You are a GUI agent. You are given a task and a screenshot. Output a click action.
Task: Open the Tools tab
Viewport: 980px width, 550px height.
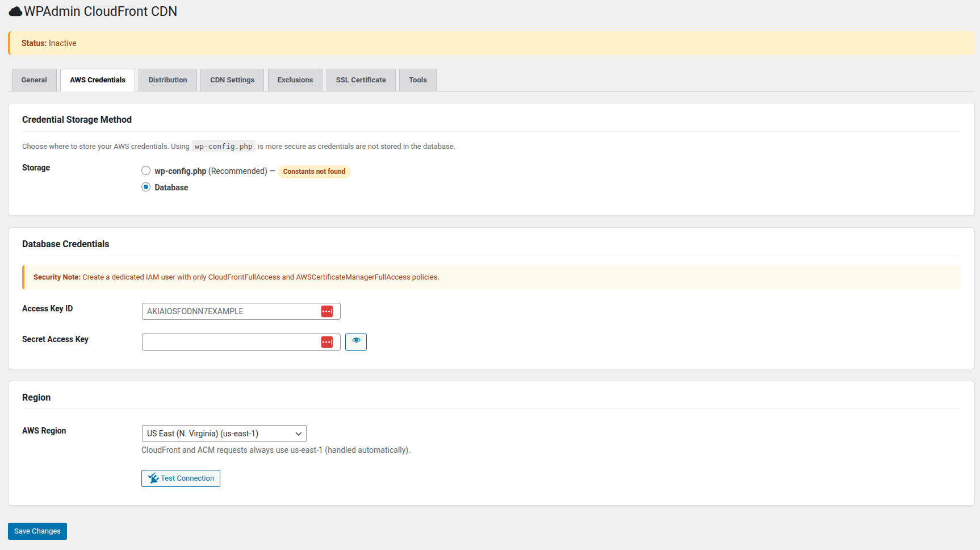coord(417,80)
